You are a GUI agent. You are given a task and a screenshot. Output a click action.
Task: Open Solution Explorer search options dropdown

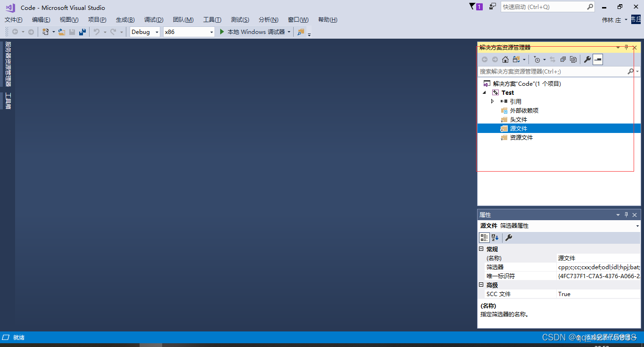click(x=637, y=71)
